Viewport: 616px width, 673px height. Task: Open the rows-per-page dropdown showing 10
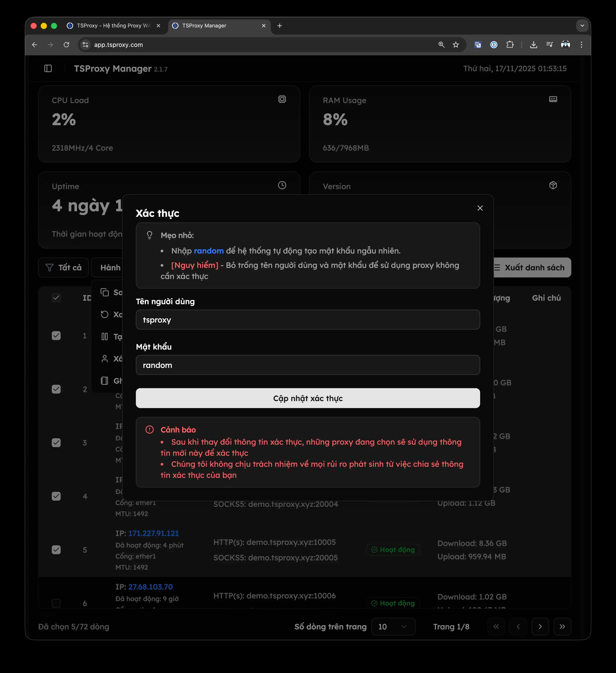pos(393,627)
